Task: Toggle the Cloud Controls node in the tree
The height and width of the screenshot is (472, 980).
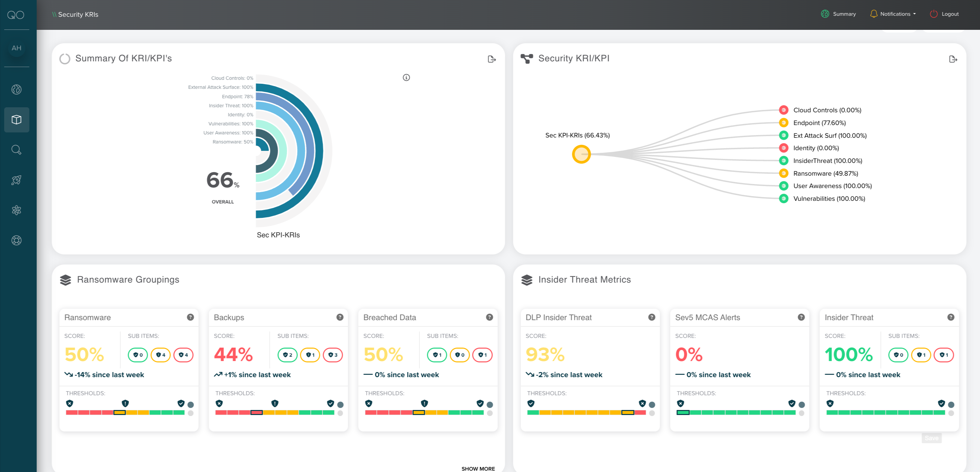Action: click(x=783, y=110)
